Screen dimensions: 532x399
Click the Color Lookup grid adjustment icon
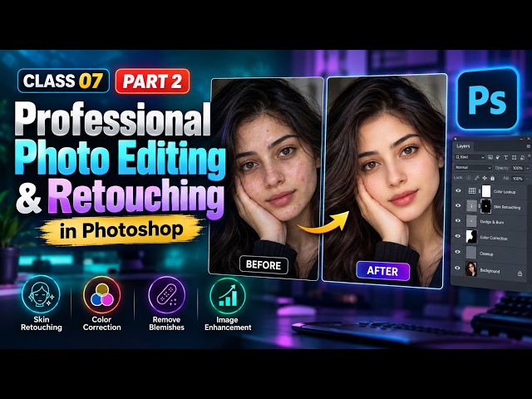472,190
